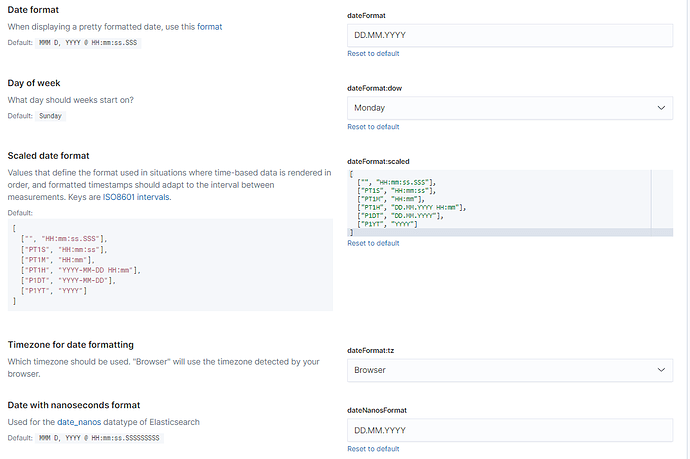
Task: Reset dateFormat:dow to its default
Action: (x=373, y=127)
